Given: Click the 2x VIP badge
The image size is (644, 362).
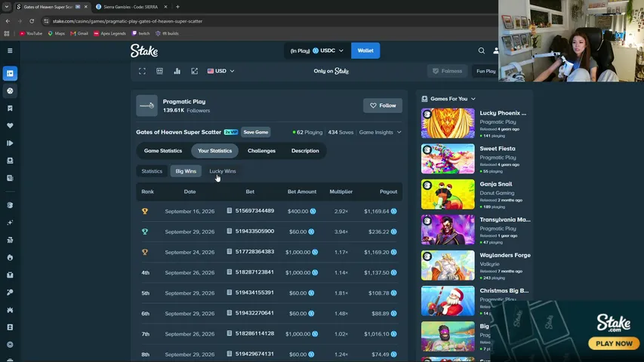Looking at the screenshot, I should 231,132.
